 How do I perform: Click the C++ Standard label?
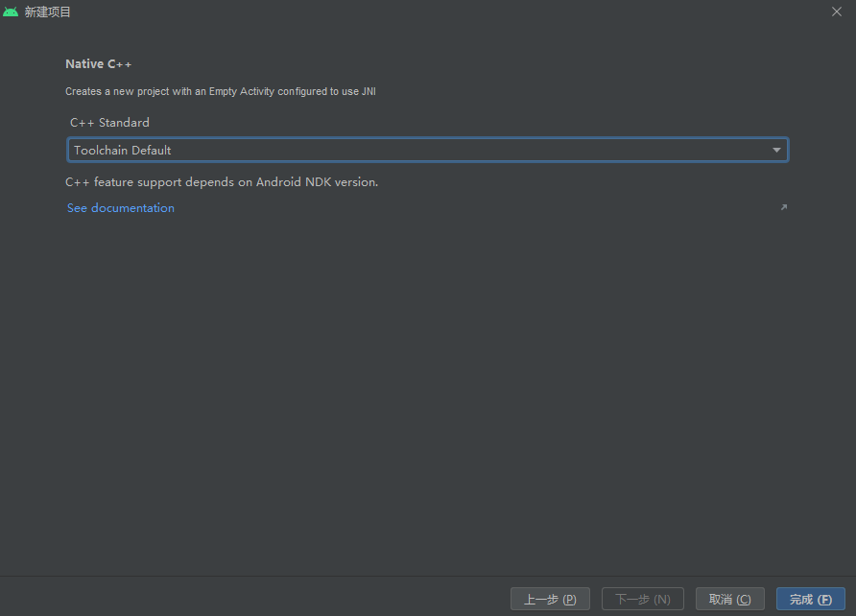coord(108,122)
